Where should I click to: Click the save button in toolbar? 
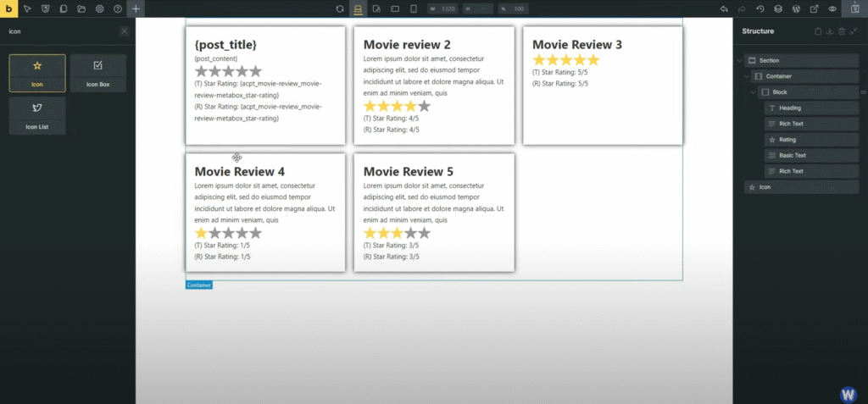(x=854, y=8)
